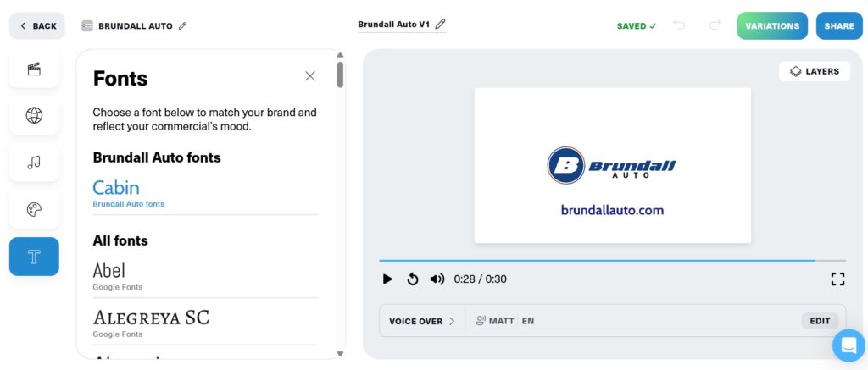
Task: Click the redo arrow
Action: (715, 25)
